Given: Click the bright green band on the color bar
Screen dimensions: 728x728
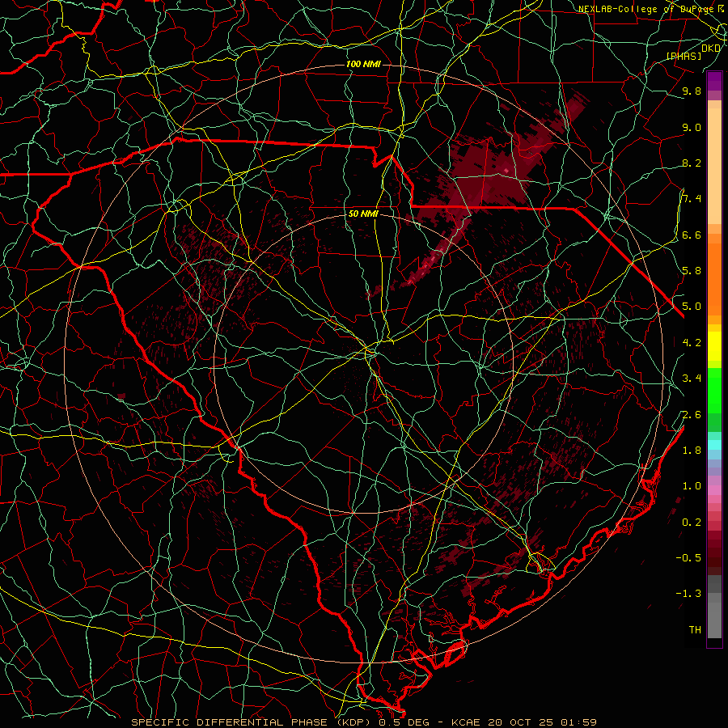Looking at the screenshot, I should click(x=714, y=391).
